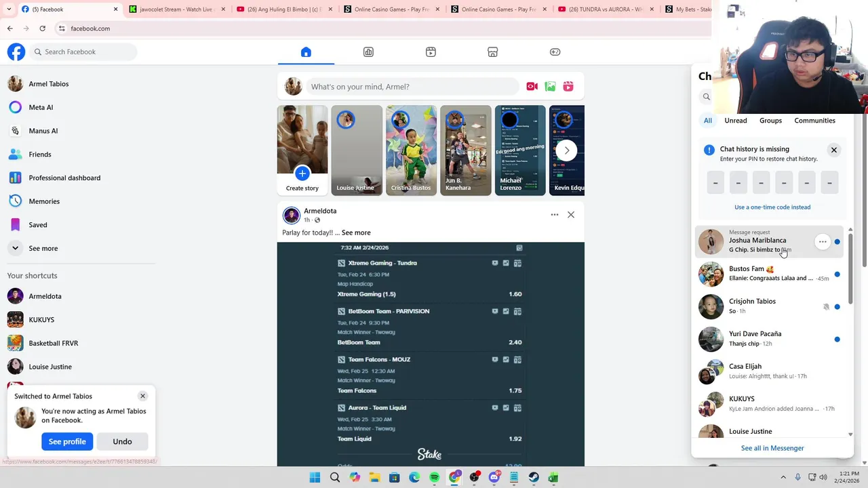This screenshot has height=488, width=868.
Task: Click the Search Facebook field
Action: (x=83, y=52)
